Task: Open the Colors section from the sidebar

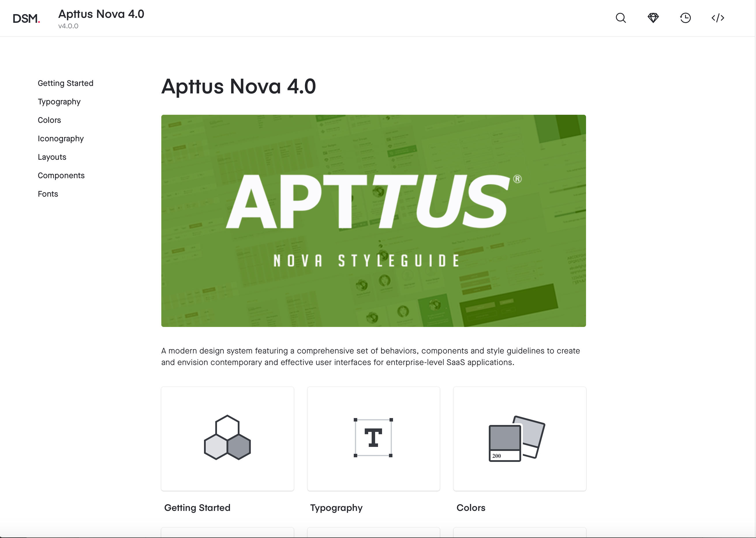Action: coord(49,120)
